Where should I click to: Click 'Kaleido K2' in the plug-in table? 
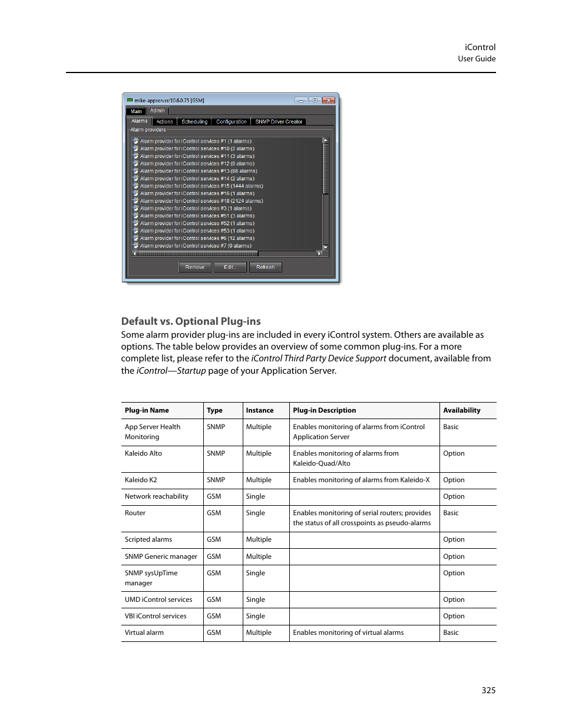(141, 480)
